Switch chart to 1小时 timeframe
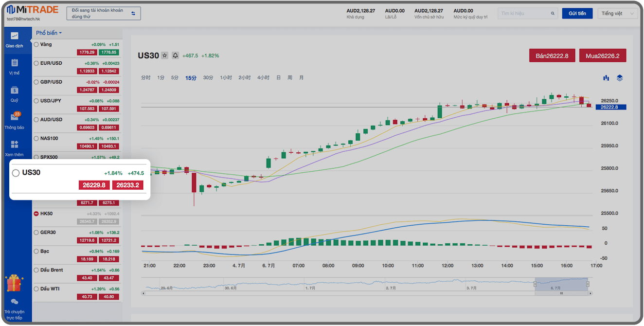Screen dimensions: 644x326 [226, 78]
